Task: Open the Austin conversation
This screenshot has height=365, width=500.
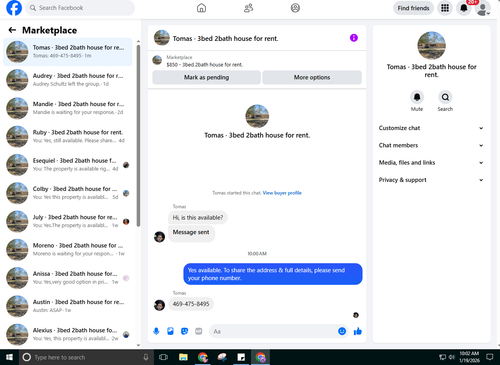Action: pyautogui.click(x=68, y=306)
